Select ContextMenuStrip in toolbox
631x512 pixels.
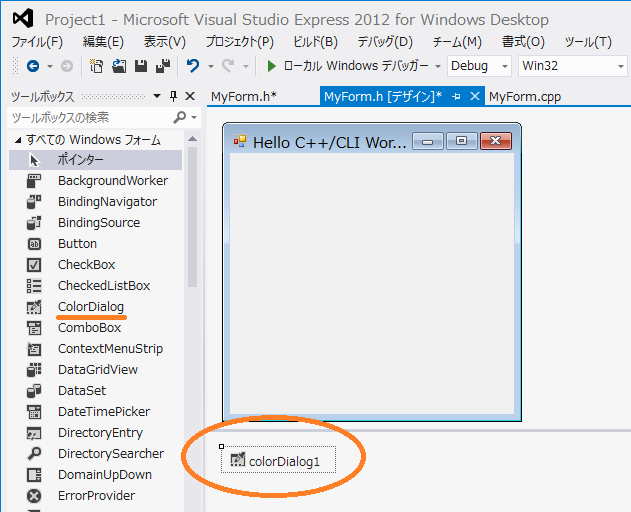pos(96,349)
